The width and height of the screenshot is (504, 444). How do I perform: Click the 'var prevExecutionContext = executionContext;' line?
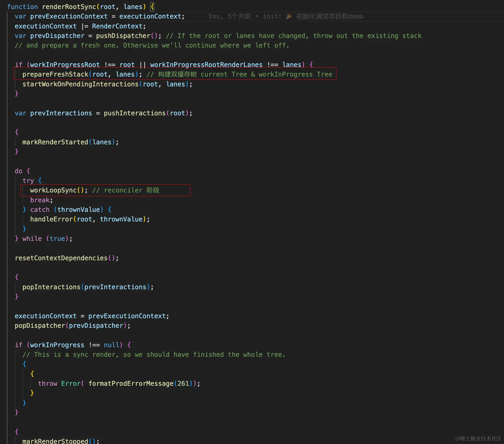click(100, 16)
